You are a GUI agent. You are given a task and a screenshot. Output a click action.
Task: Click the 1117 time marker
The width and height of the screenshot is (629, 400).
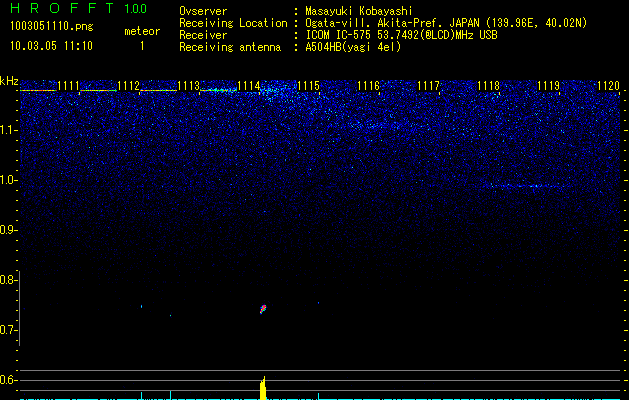click(x=428, y=85)
